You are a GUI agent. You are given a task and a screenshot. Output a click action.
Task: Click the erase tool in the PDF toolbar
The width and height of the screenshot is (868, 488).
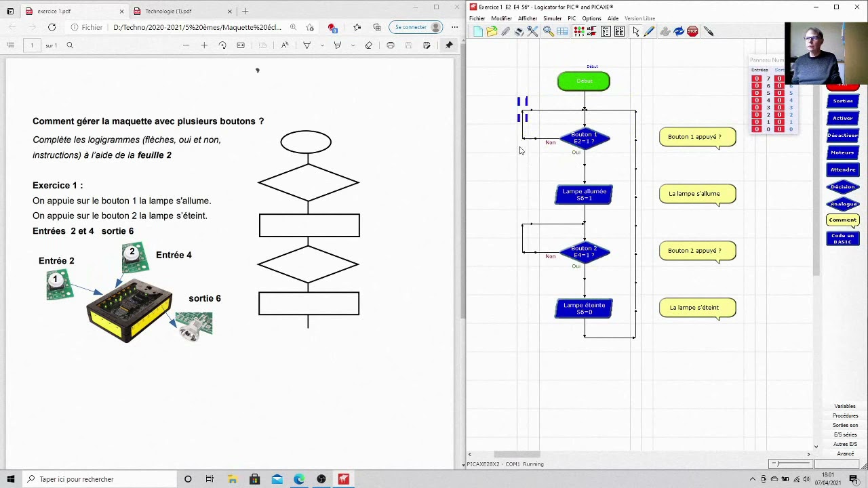coord(368,45)
